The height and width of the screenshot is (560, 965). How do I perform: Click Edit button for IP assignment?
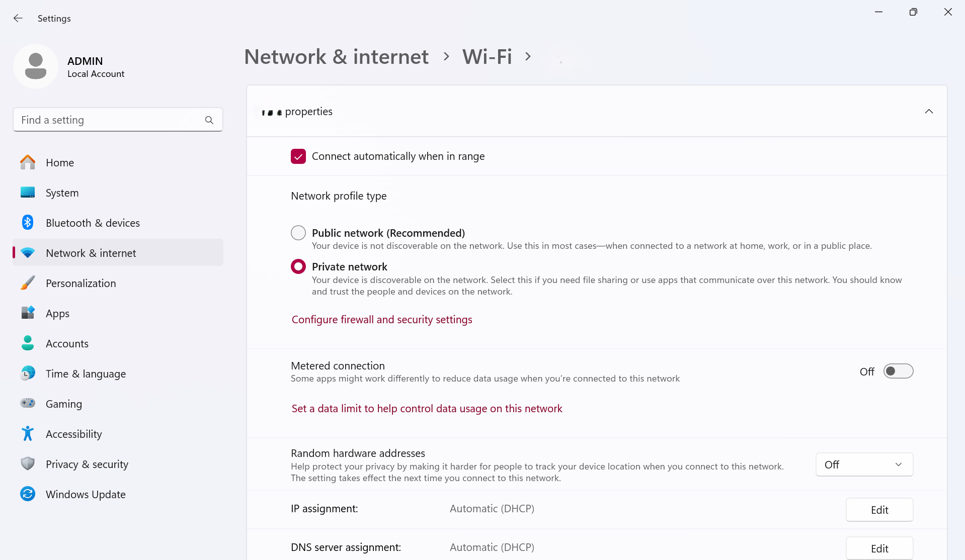click(879, 510)
